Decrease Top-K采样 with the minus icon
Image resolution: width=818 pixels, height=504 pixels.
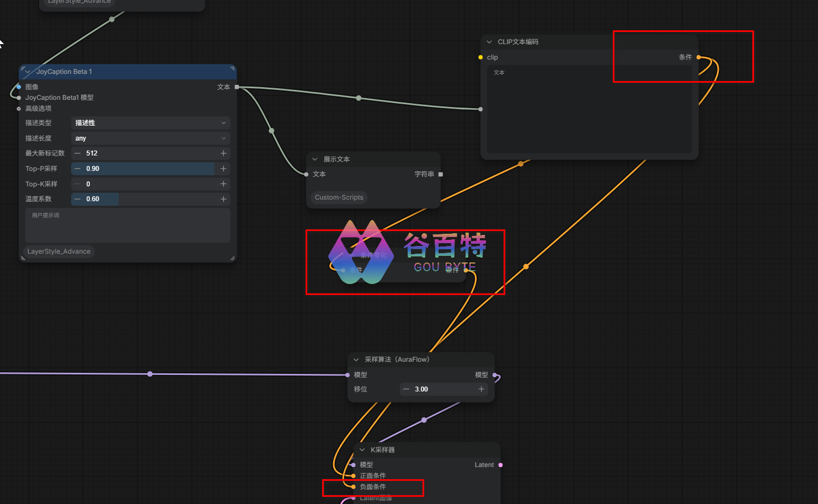click(x=78, y=184)
